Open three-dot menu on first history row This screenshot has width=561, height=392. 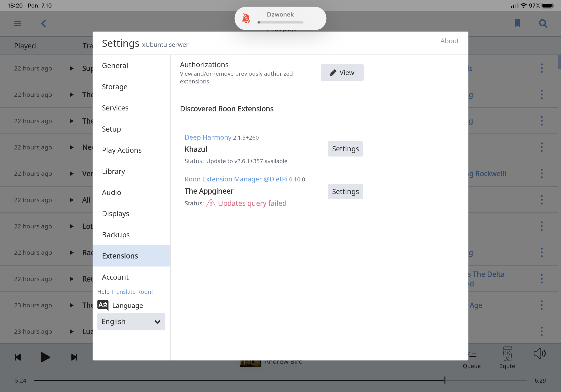pos(542,68)
